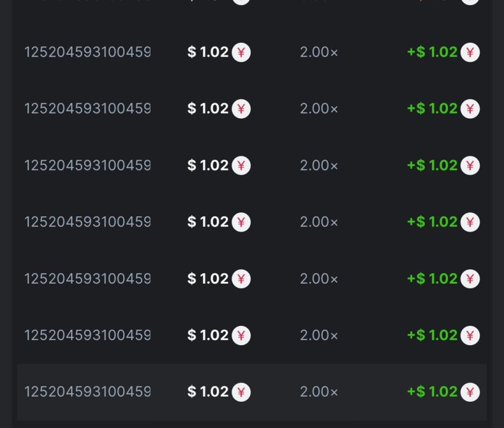Image resolution: width=504 pixels, height=428 pixels.
Task: Click green +$1.02 profit in fourth full row
Action: click(x=432, y=222)
